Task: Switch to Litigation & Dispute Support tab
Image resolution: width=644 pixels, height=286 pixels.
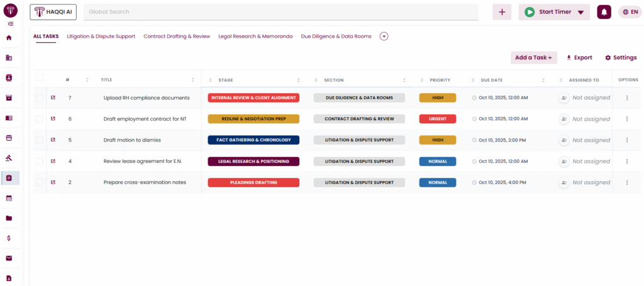Action: point(101,36)
